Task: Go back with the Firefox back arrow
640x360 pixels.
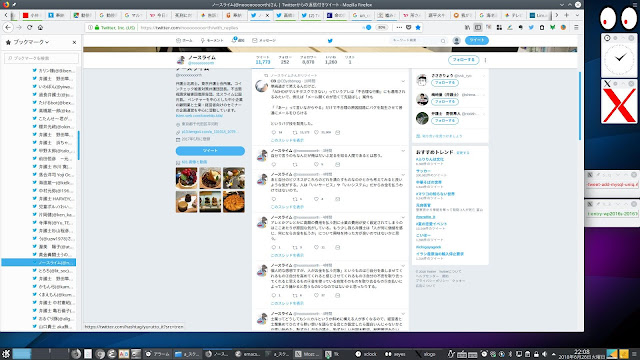Action: [x=8, y=27]
